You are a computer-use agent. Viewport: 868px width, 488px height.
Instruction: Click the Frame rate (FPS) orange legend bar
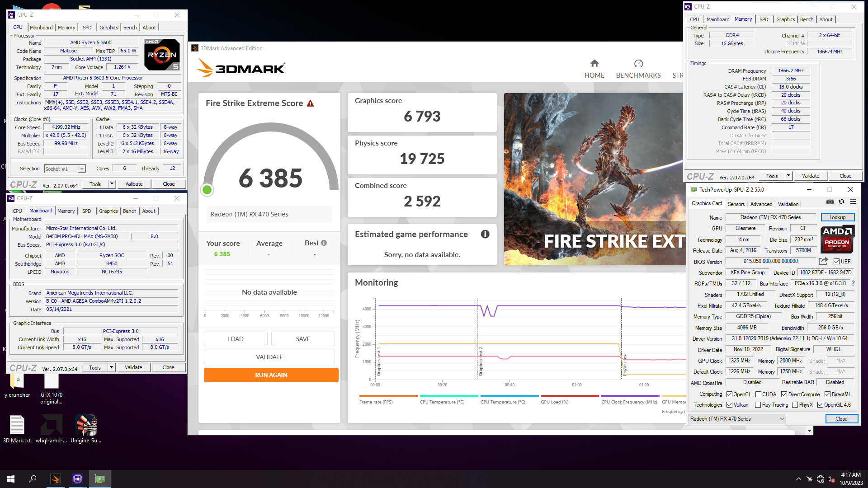(x=388, y=396)
